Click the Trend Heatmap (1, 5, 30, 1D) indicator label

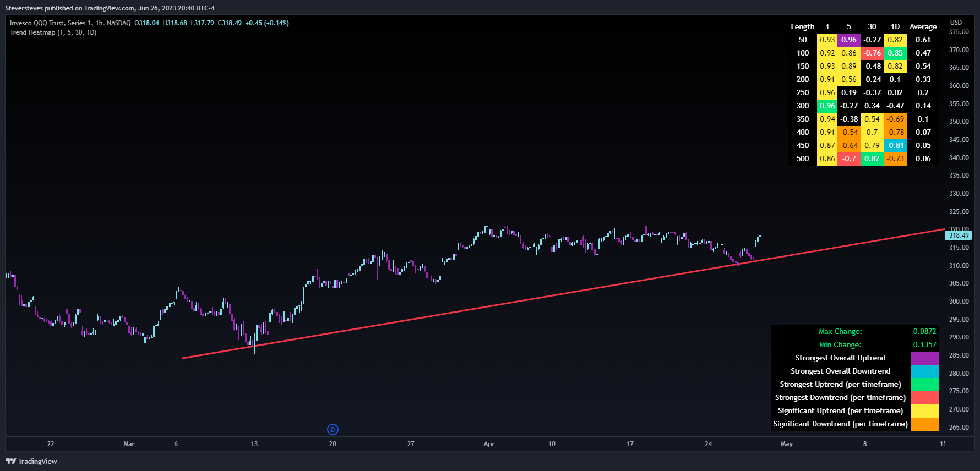53,32
